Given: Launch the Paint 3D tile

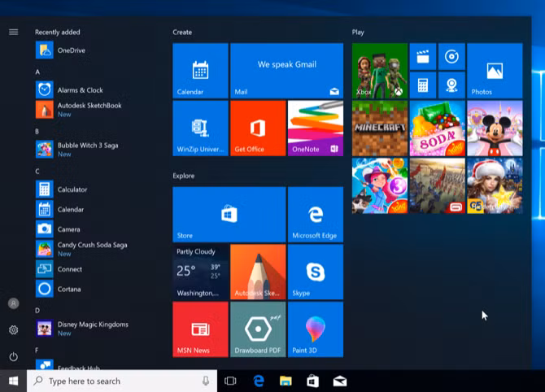Looking at the screenshot, I should point(316,329).
